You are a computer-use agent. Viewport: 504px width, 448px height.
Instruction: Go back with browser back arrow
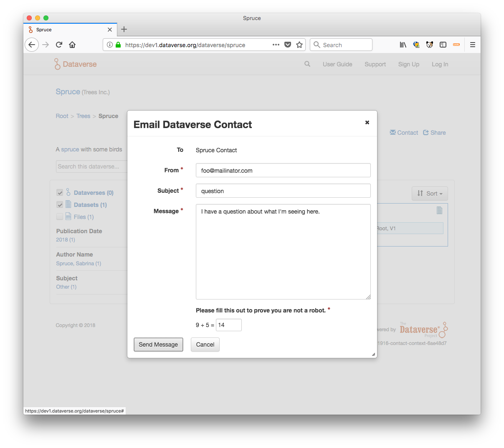[32, 45]
